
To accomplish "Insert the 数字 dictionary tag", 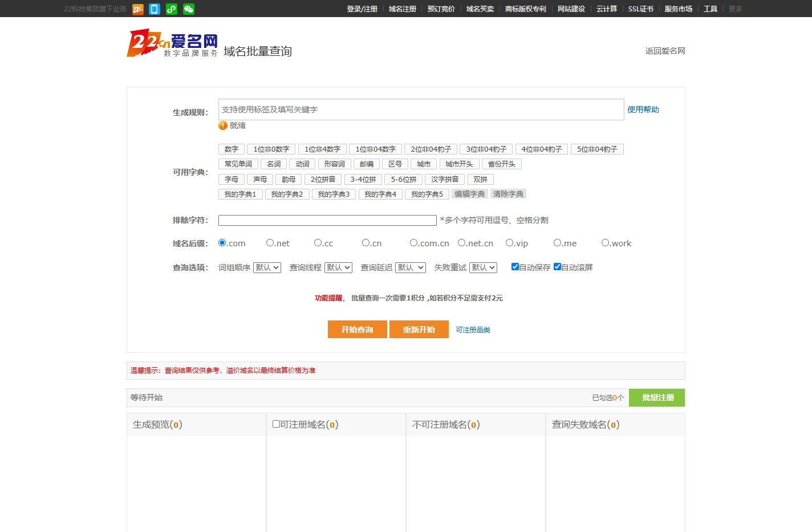I will pyautogui.click(x=232, y=149).
